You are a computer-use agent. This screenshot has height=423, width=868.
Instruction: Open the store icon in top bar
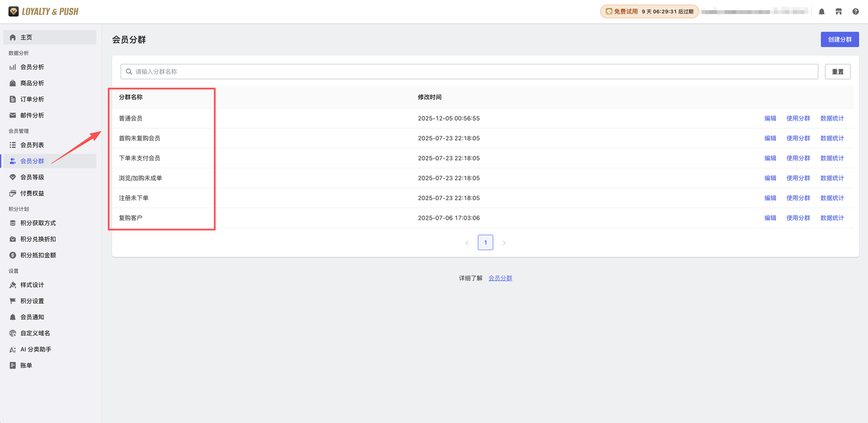coord(838,12)
